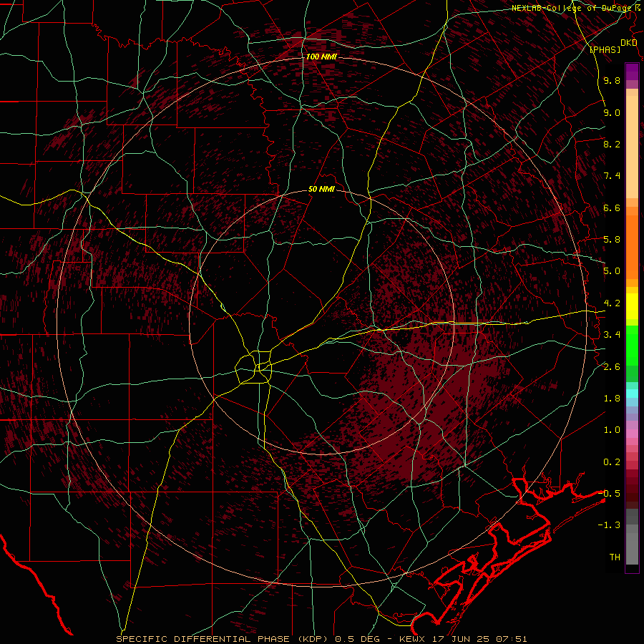Click the 07:51 timestamp in the caption
The height and width of the screenshot is (644, 644).
point(510,639)
